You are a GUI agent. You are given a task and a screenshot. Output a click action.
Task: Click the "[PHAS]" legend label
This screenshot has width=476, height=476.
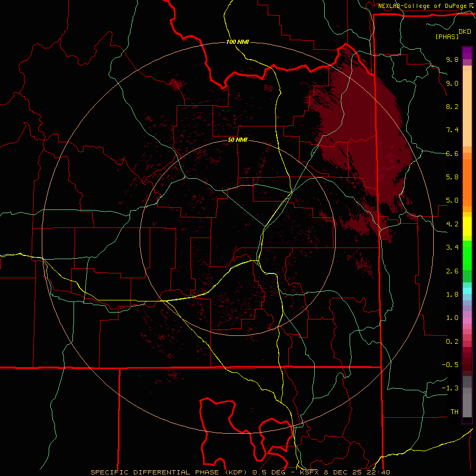click(447, 36)
